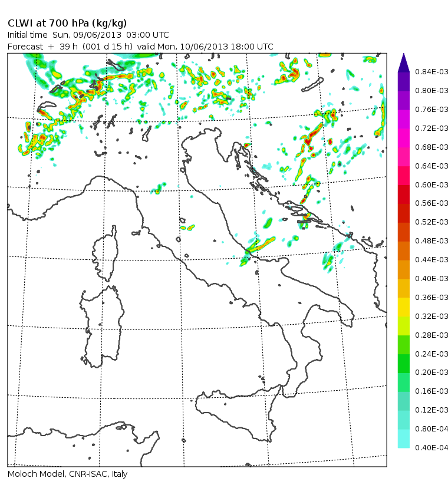Click the 0.84E-03 colorbar label
The height and width of the screenshot is (488, 448).
click(431, 72)
